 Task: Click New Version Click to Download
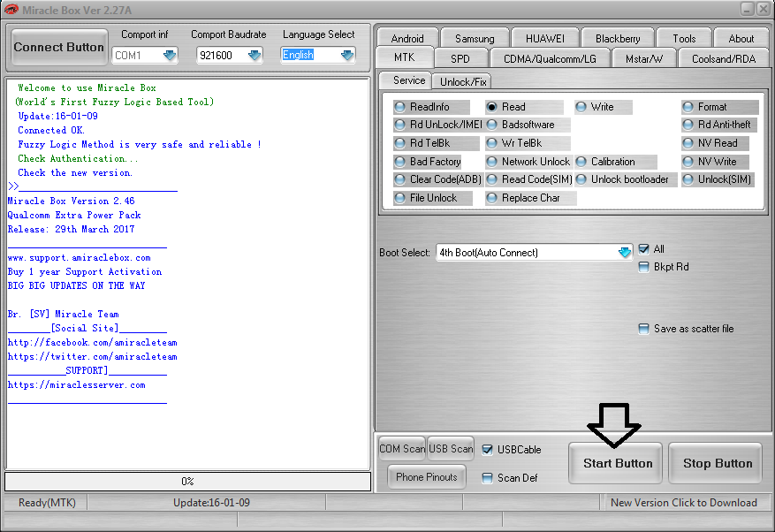(684, 503)
